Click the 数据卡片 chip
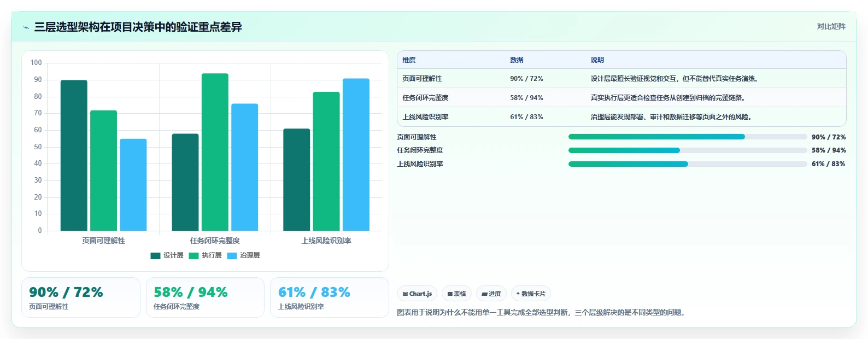 click(531, 294)
